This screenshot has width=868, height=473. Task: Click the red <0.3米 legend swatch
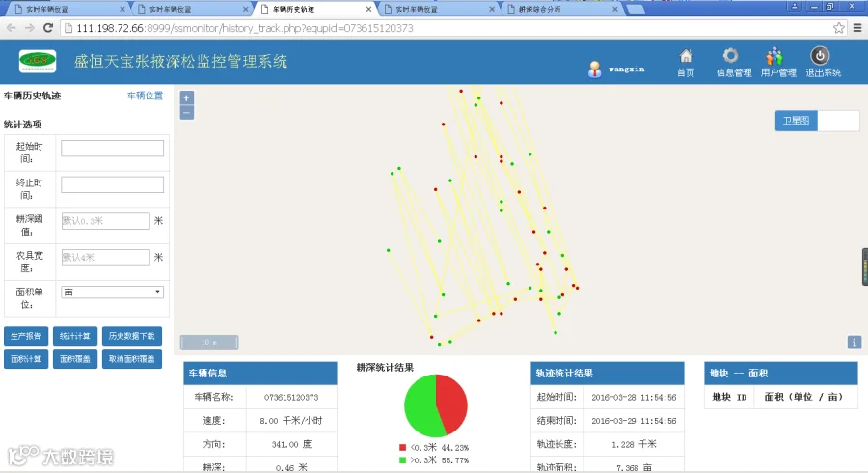tap(402, 448)
